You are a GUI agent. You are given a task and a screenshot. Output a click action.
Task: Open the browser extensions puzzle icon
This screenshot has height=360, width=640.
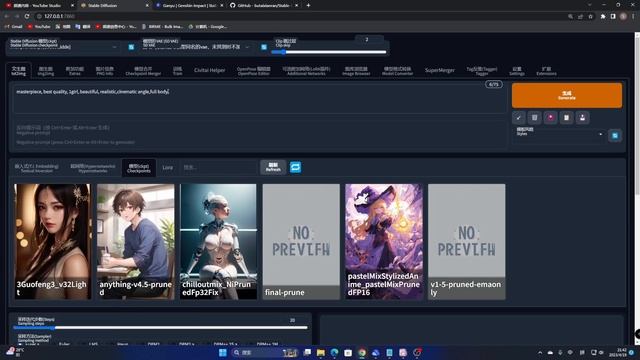tap(603, 16)
